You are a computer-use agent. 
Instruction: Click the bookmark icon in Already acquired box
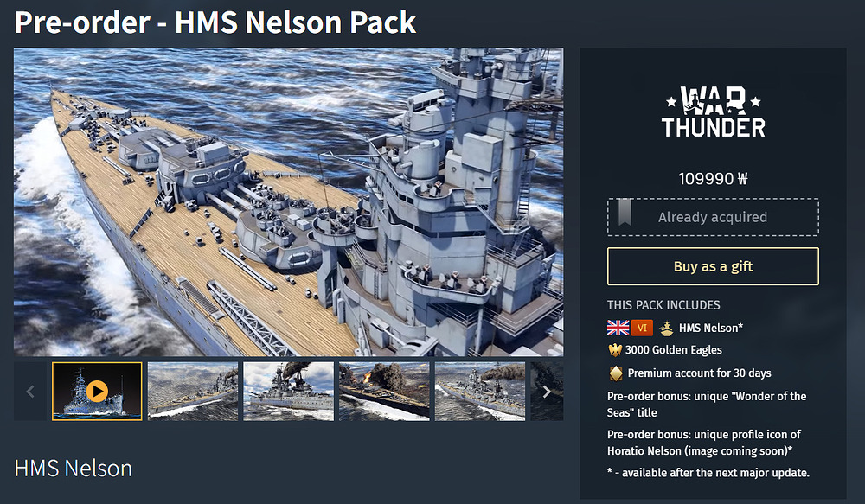[x=625, y=213]
